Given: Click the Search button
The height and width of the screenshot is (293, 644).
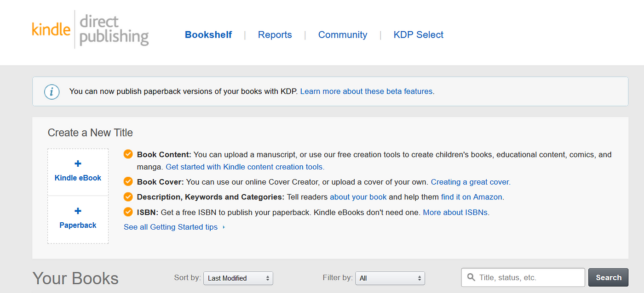Looking at the screenshot, I should click(x=609, y=277).
